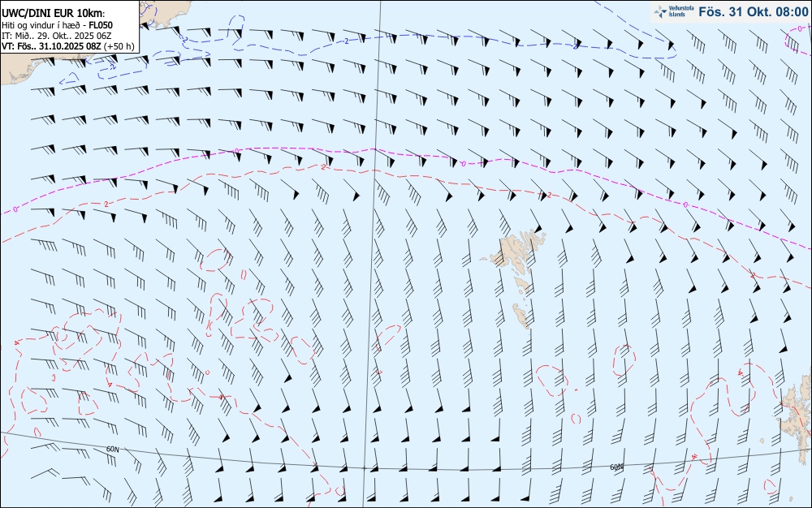Click the 'Fös. 31 Okt. 08:00' timestamp
The image size is (812, 508).
(x=753, y=11)
